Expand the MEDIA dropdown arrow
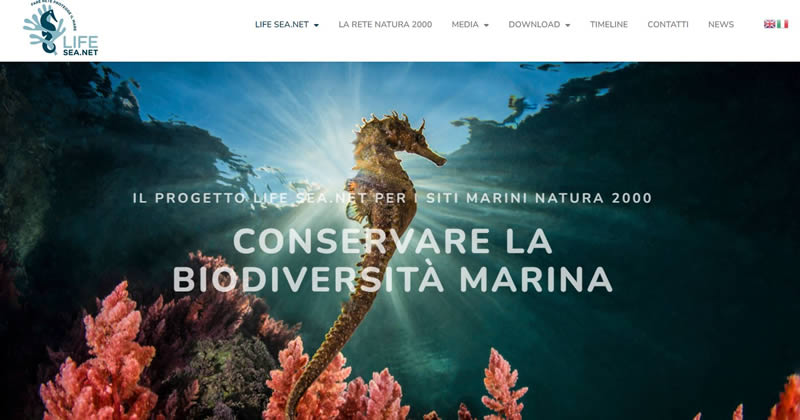Viewport: 800px width, 420px height. pyautogui.click(x=486, y=25)
